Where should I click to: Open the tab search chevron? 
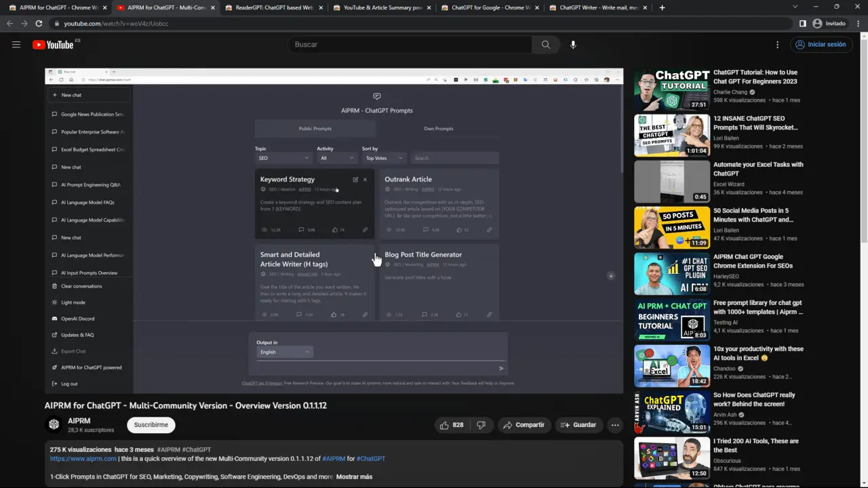click(x=795, y=7)
